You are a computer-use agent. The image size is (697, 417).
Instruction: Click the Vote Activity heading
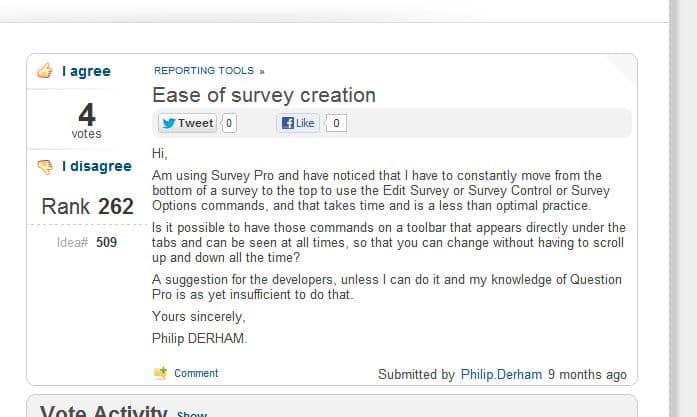pos(103,411)
